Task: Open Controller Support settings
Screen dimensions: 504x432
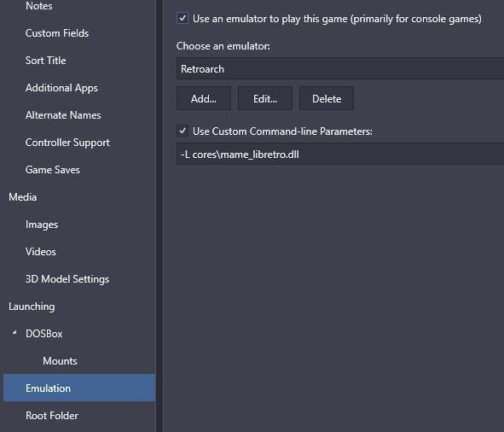Action: pyautogui.click(x=67, y=143)
